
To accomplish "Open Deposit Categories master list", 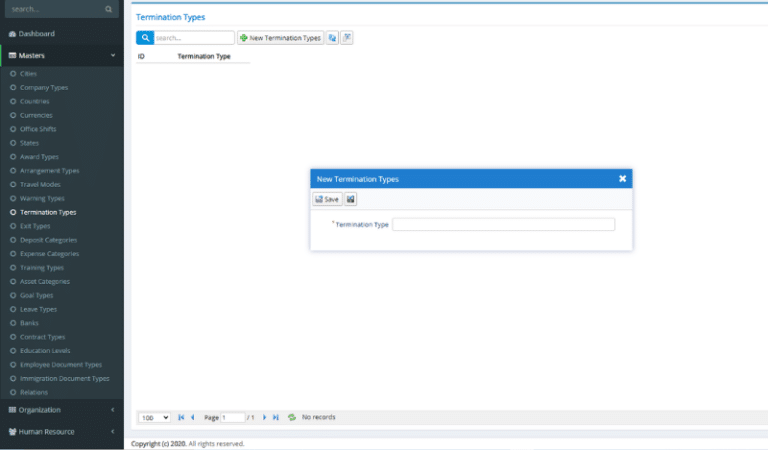I will (x=48, y=240).
